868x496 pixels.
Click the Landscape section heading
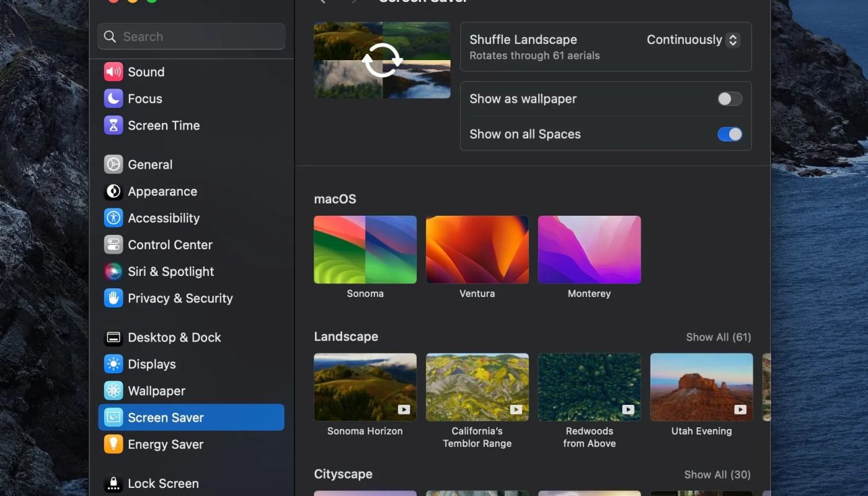coord(346,337)
